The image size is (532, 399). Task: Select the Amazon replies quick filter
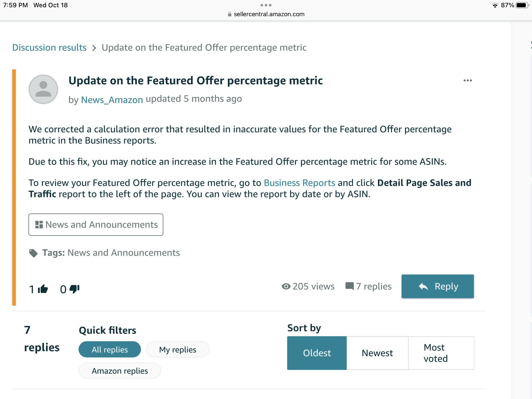tap(120, 371)
